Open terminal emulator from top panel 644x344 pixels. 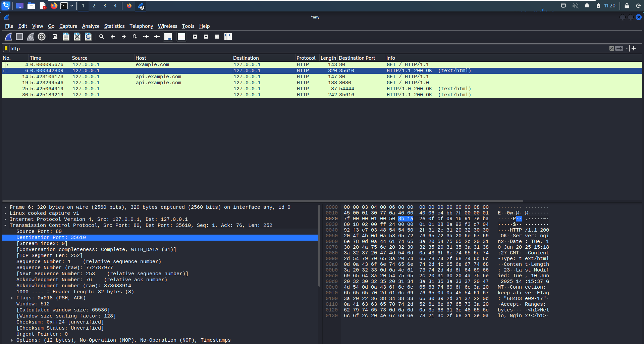pos(64,6)
